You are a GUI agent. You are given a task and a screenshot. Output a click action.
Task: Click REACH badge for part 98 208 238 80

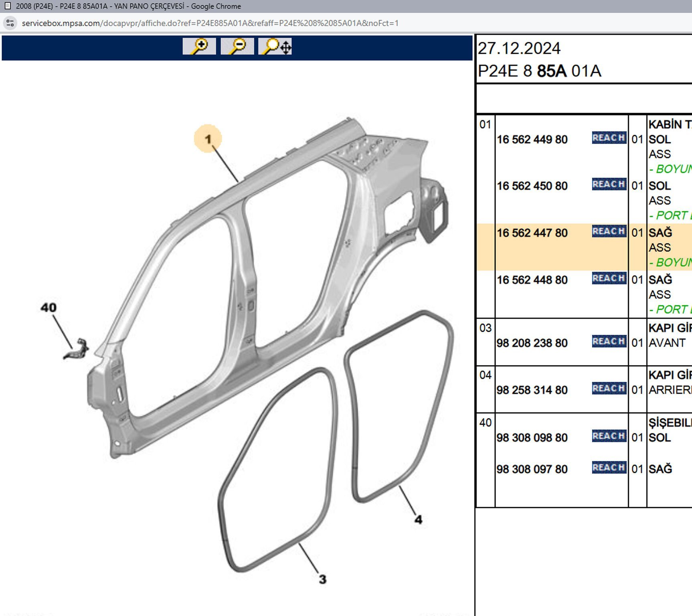[x=609, y=342]
